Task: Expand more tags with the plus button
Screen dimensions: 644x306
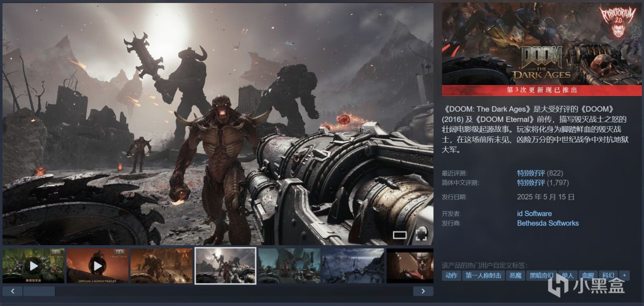Action: [624, 275]
